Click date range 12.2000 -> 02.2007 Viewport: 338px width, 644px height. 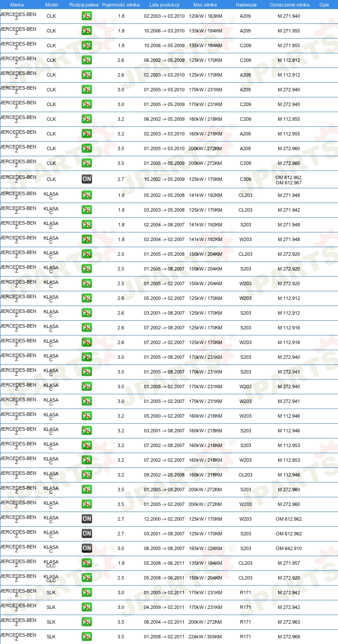(164, 519)
